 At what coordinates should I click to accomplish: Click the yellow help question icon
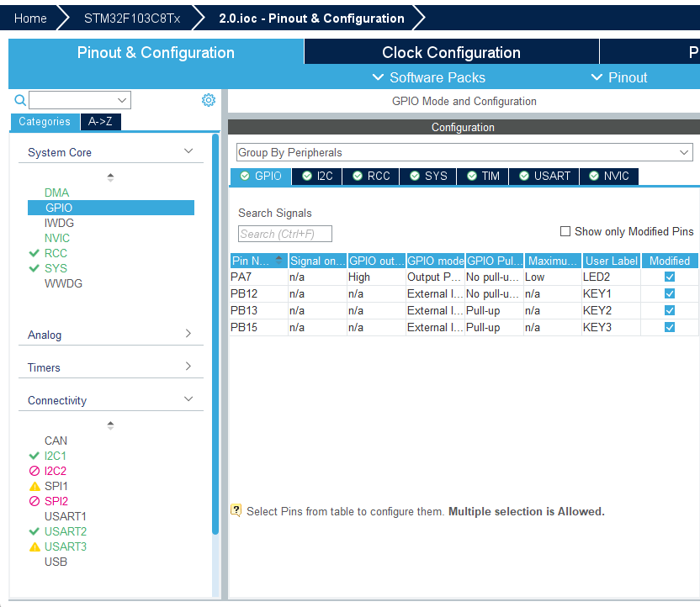[x=236, y=510]
